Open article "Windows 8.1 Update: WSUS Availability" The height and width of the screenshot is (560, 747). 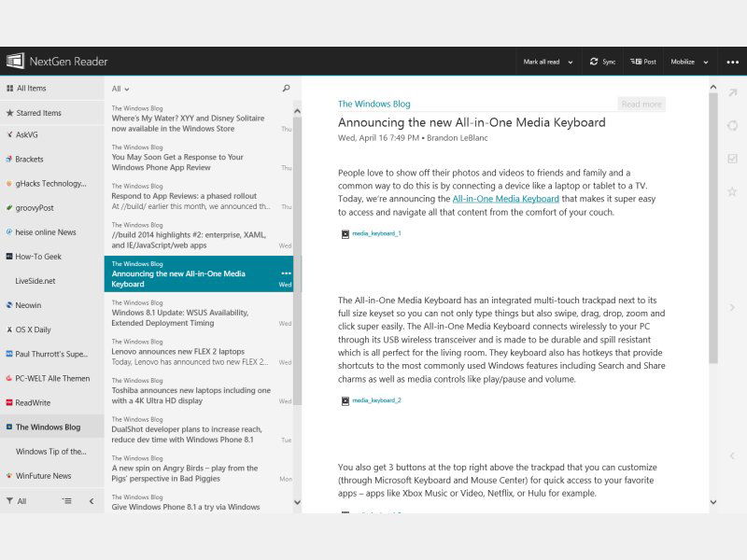point(199,313)
